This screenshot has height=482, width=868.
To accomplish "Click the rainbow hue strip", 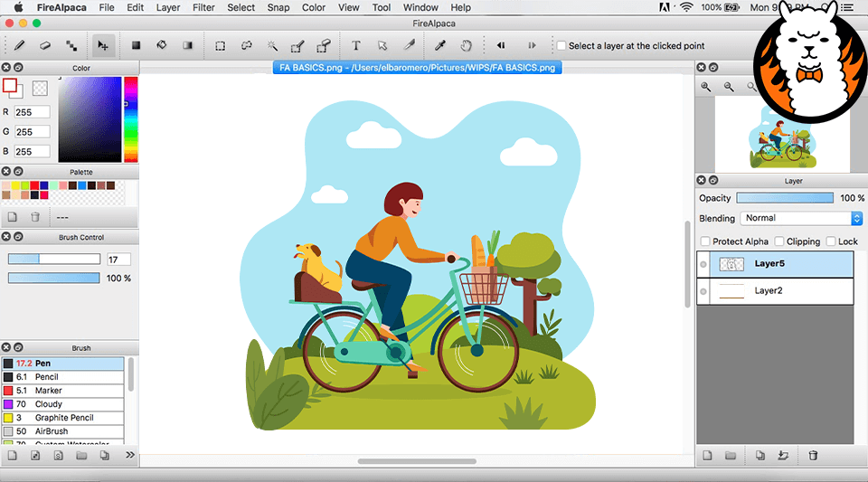I will 130,119.
